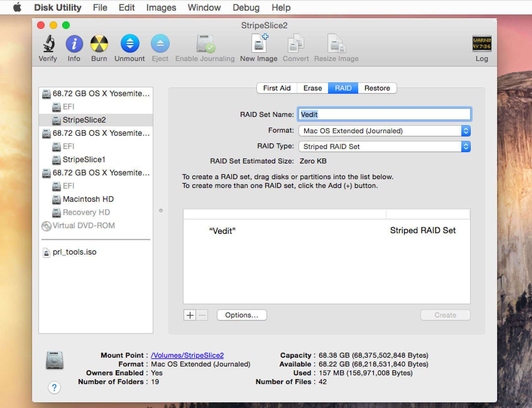Click RAID Set Estimated Size Zero KB value

coord(313,161)
